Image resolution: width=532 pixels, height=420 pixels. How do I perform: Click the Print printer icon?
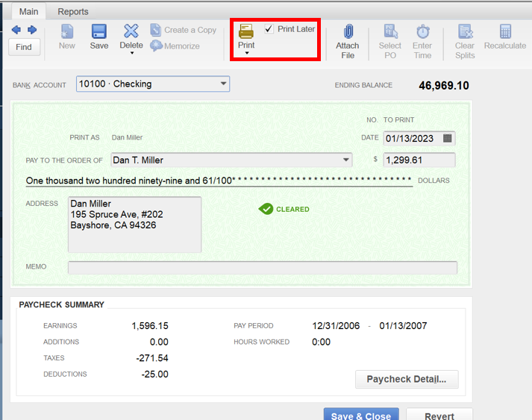(246, 31)
